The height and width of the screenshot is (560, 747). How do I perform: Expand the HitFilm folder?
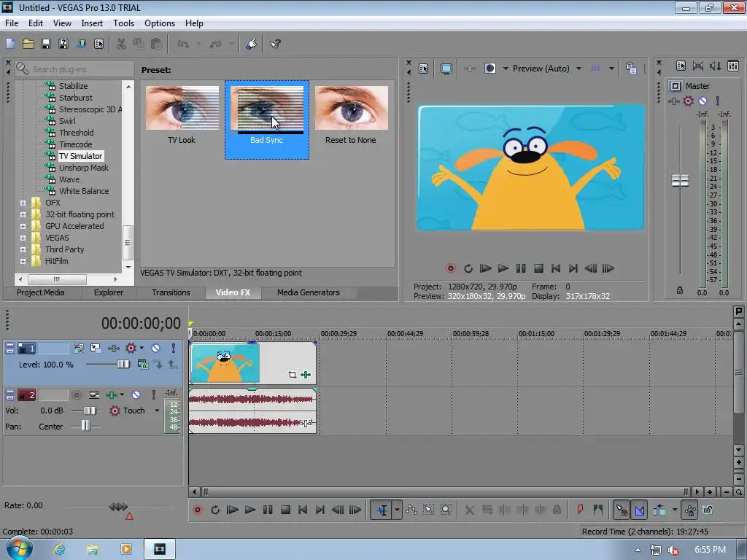click(x=23, y=261)
